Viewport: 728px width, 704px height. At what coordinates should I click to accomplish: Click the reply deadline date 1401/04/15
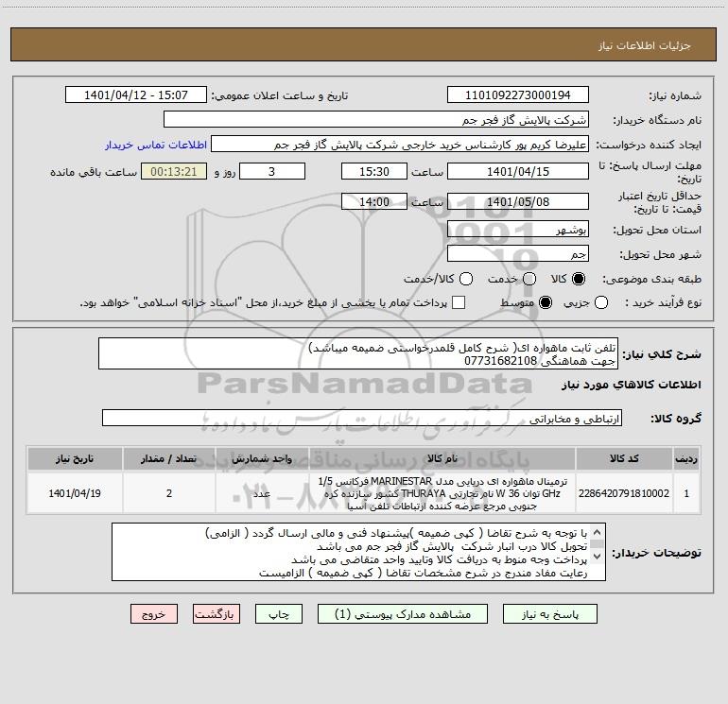pos(518,171)
